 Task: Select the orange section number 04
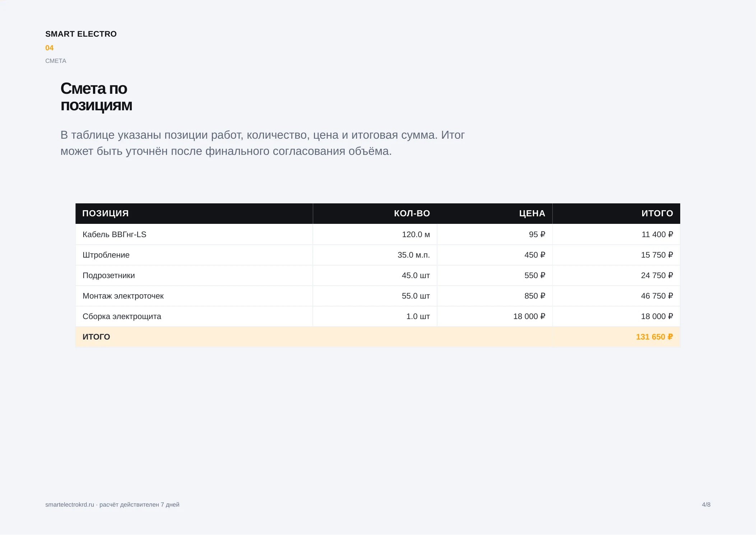coord(50,48)
